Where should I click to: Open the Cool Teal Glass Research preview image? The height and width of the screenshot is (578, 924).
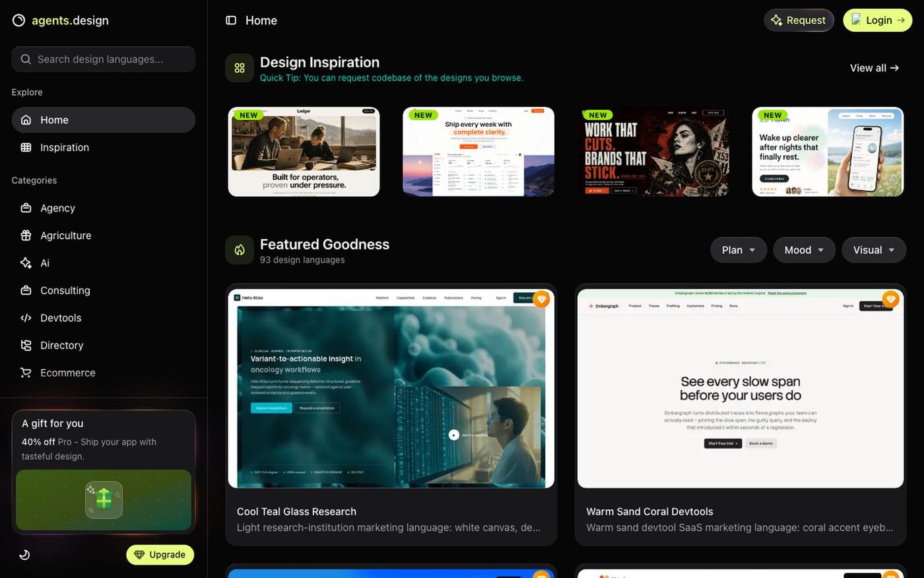tap(391, 388)
